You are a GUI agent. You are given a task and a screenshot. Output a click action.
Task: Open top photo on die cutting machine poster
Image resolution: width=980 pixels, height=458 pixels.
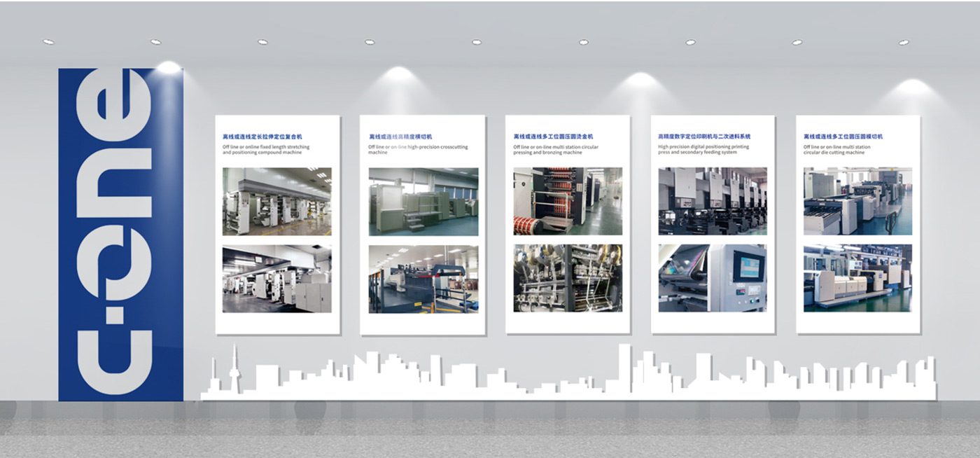point(857,201)
